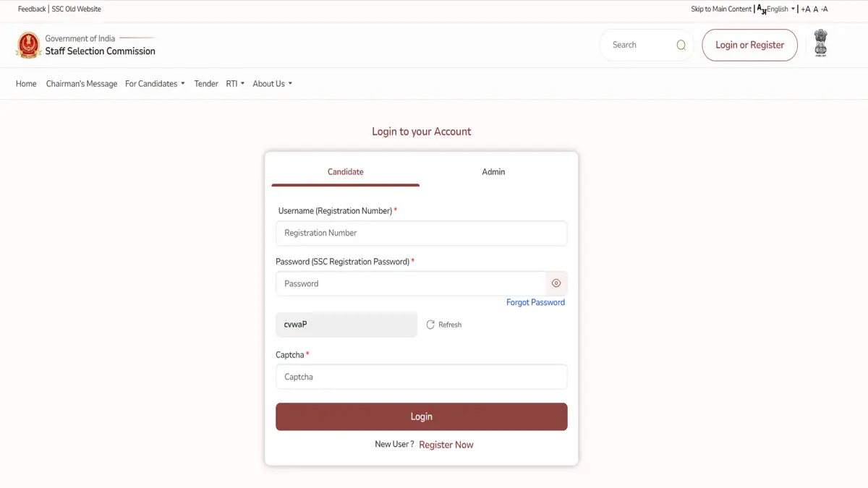Viewport: 868px width, 488px height.
Task: Open the About Us dropdown menu
Action: click(x=271, y=83)
